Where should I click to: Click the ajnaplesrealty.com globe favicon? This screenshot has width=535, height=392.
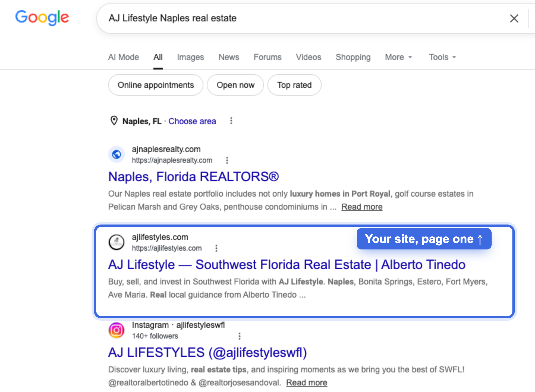[x=117, y=154]
